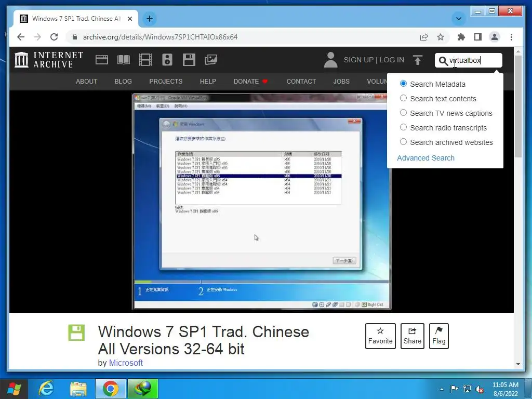
Task: Select Search TV news captions option
Action: pos(403,113)
